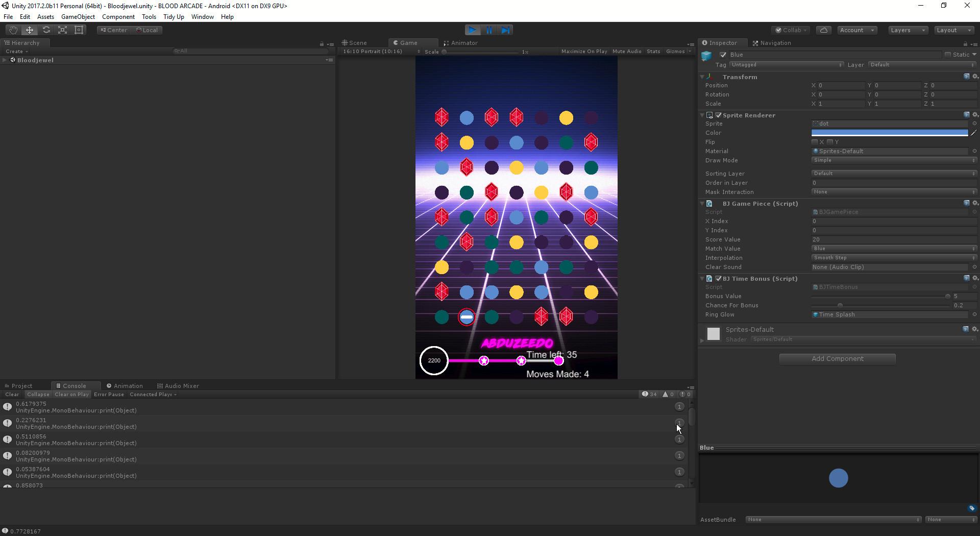
Task: Toggle Collapse in Console
Action: click(38, 395)
